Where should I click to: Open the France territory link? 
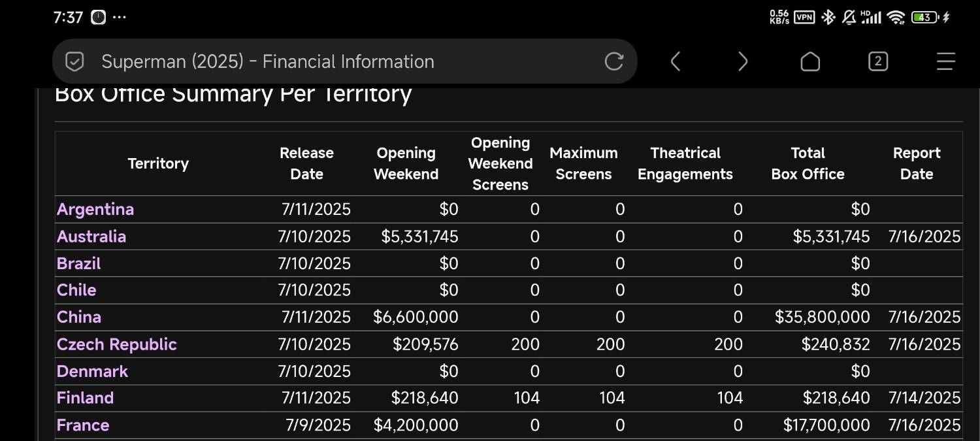pyautogui.click(x=83, y=425)
